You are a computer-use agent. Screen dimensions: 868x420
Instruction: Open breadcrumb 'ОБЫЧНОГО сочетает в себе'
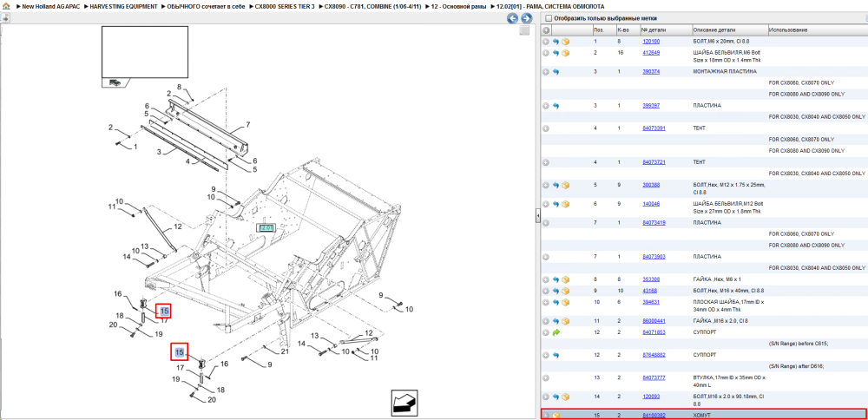coord(206,6)
